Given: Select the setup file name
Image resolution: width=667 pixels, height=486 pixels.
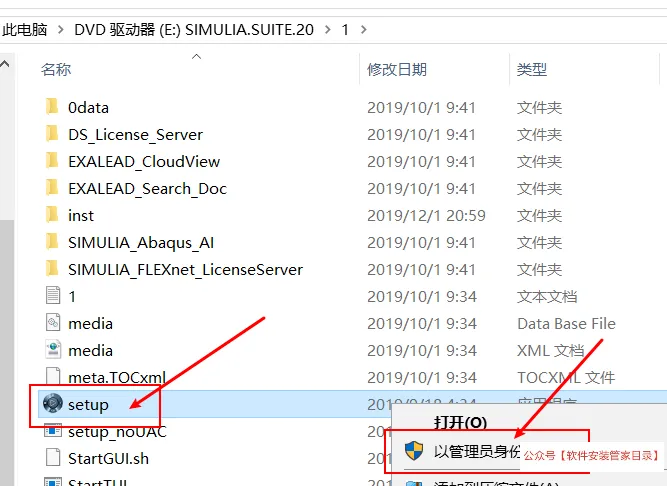Looking at the screenshot, I should click(x=88, y=405).
